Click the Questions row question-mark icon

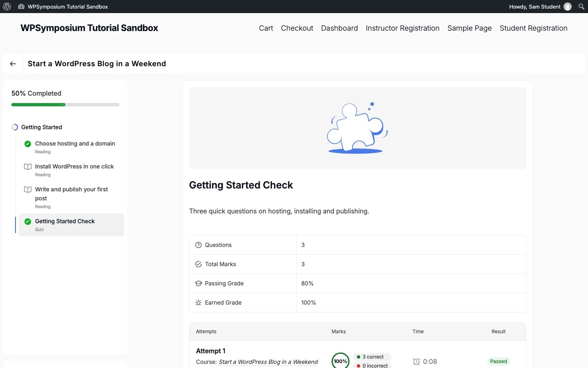coord(198,245)
